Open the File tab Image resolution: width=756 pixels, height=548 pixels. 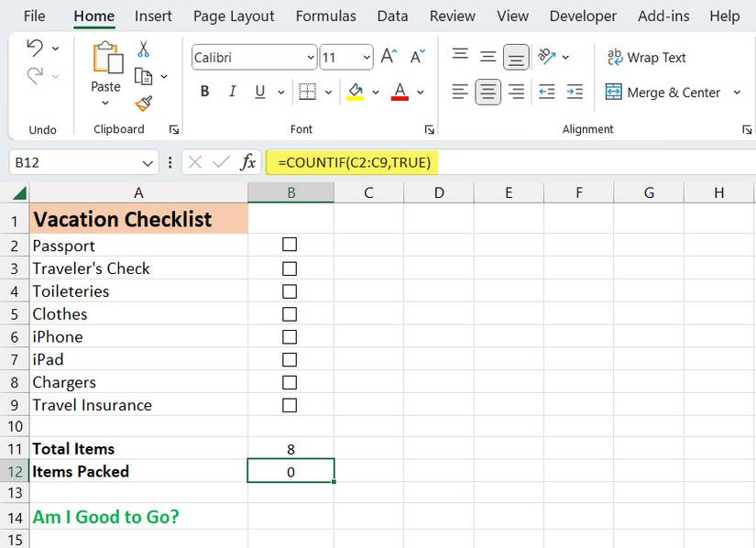coord(34,16)
